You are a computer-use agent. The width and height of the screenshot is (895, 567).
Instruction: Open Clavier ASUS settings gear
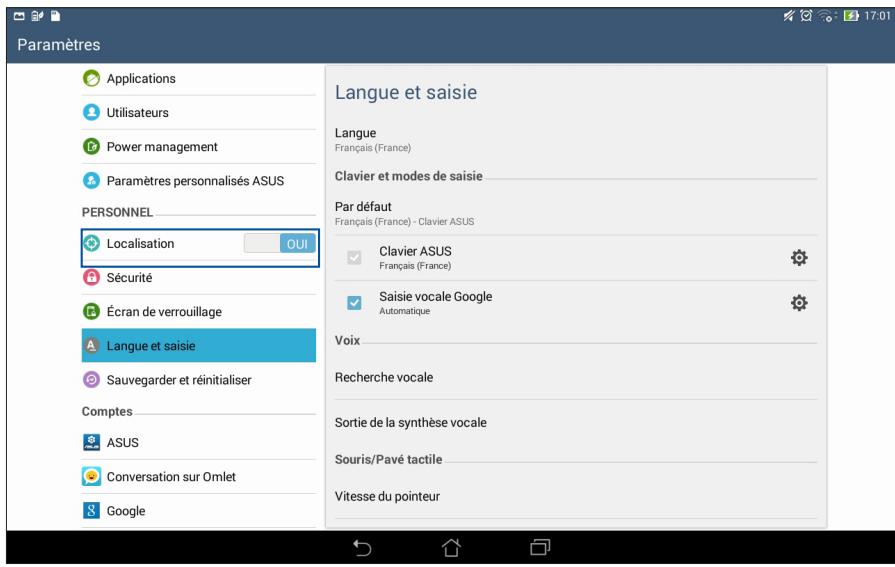pos(799,258)
